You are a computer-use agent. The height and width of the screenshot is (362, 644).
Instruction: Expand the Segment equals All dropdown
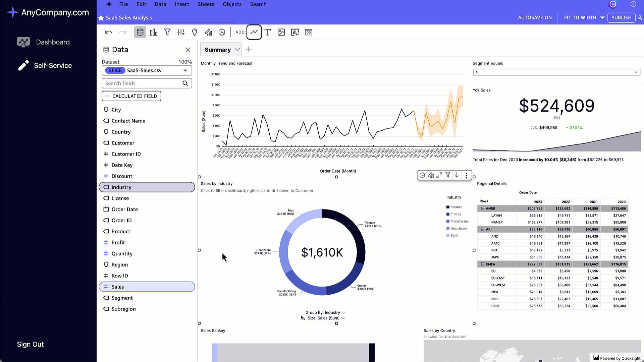(556, 72)
